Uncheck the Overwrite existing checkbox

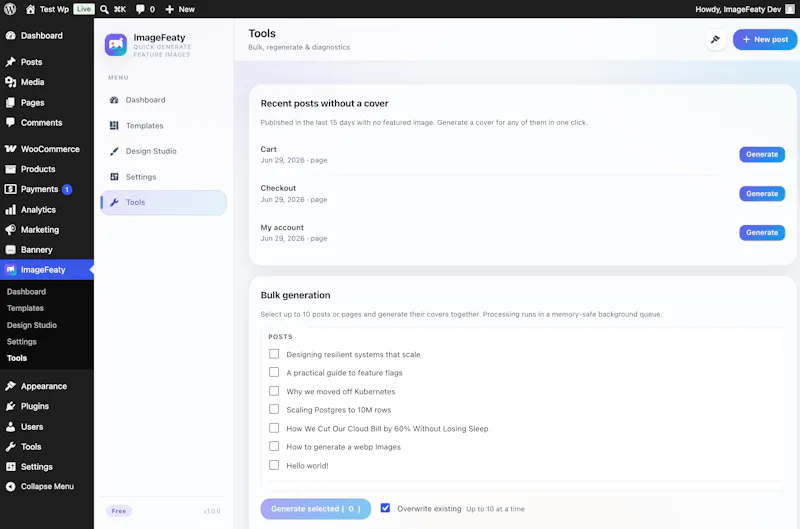click(385, 508)
